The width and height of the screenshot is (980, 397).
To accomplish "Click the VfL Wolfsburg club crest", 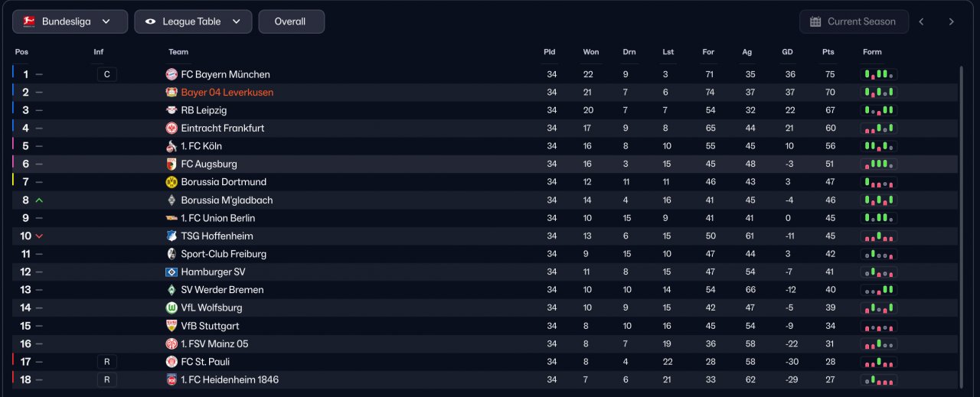I will pyautogui.click(x=171, y=308).
